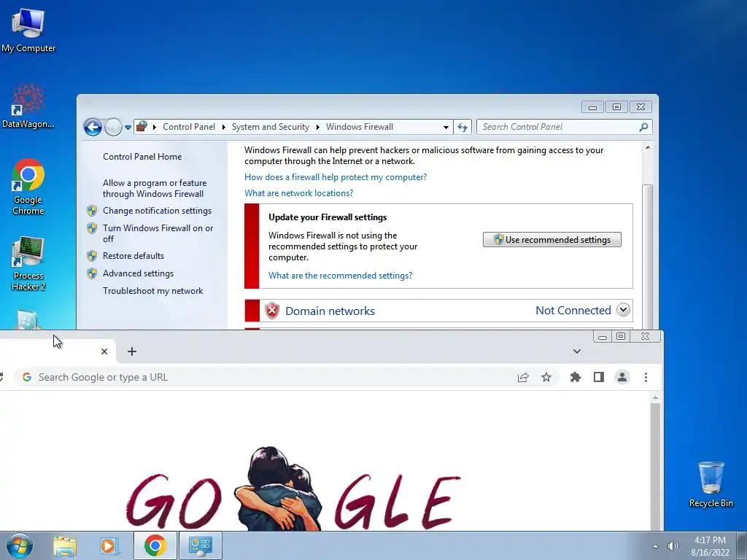Bookmark this tab with star icon
747x560 pixels.
pyautogui.click(x=546, y=377)
